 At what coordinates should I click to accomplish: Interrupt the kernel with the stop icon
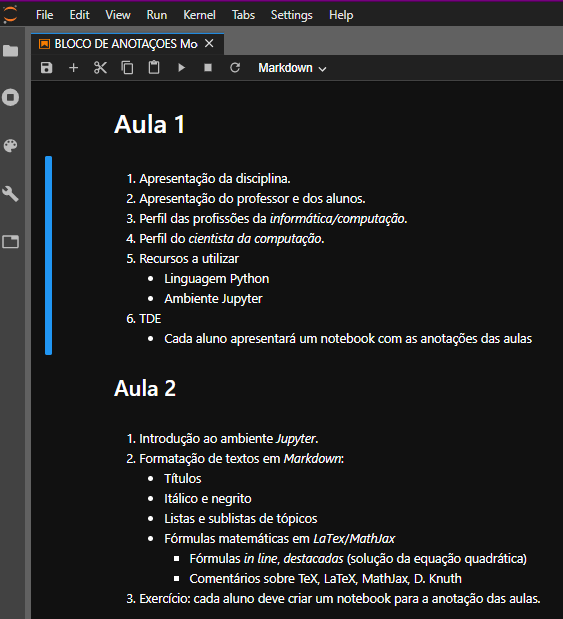coord(208,68)
